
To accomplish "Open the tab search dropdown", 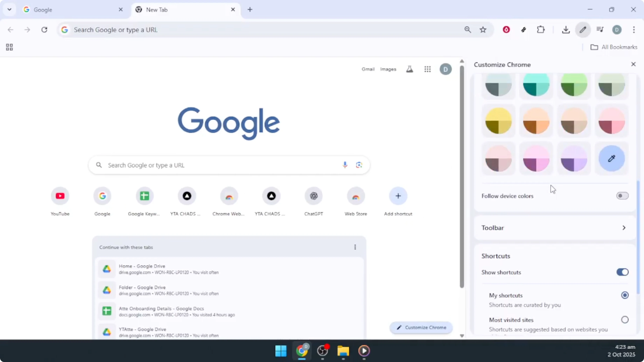I will point(9,9).
